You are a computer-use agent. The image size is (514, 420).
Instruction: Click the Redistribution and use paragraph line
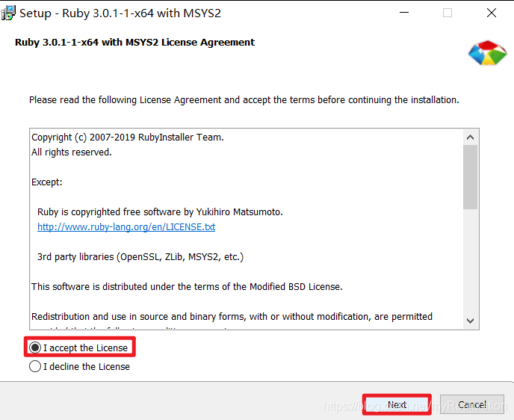point(232,316)
